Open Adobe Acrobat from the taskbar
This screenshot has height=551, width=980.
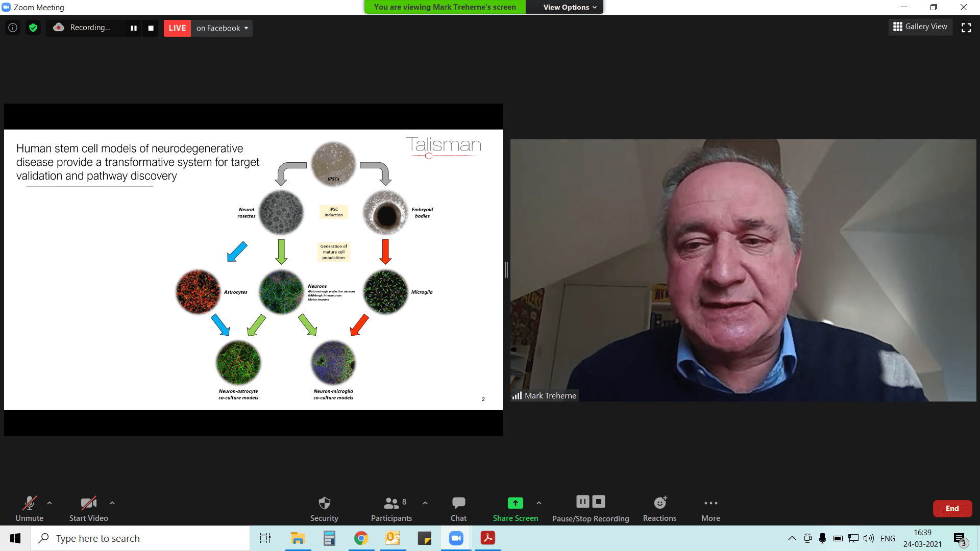click(487, 538)
